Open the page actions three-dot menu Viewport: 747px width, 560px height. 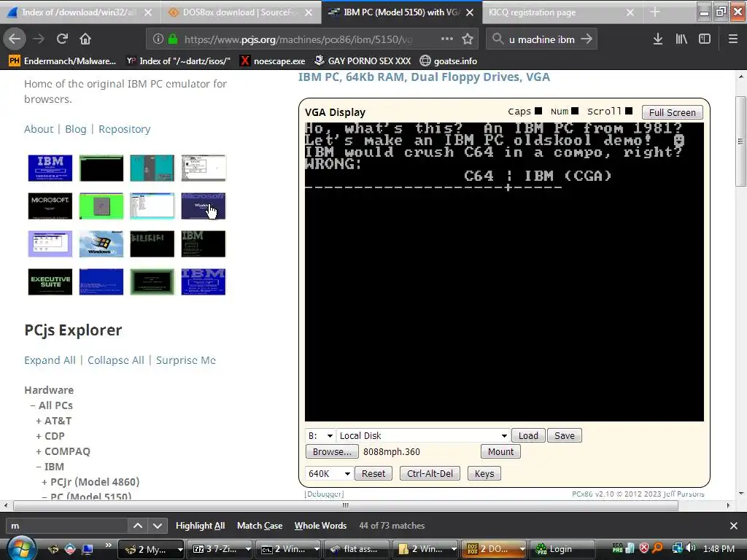pyautogui.click(x=447, y=39)
